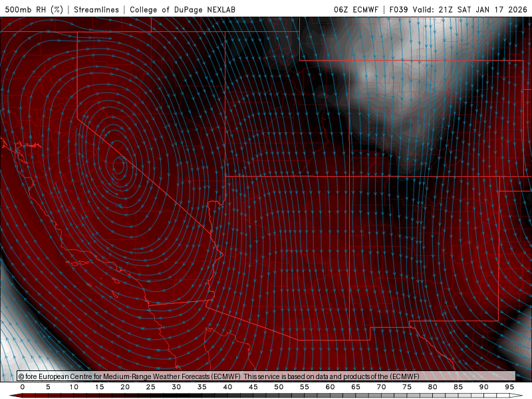Viewport: 532px width, 399px height.
Task: Select the 50 value on the RH legend
Action: click(x=279, y=387)
